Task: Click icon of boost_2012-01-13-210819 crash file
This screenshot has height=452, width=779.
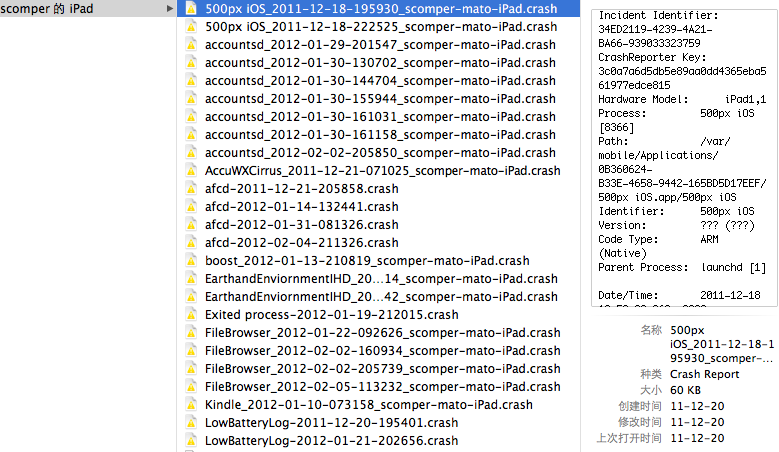Action: click(191, 261)
